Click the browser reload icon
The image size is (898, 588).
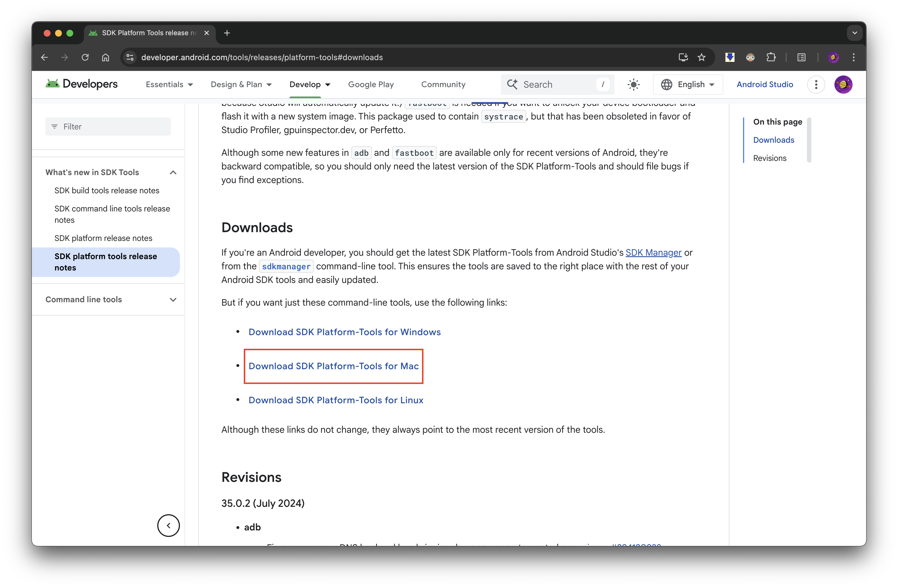(85, 57)
